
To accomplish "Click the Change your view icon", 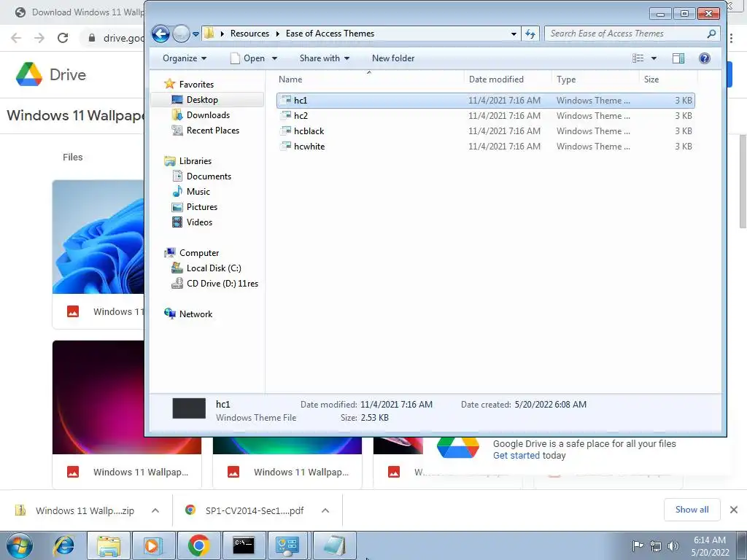I will pyautogui.click(x=638, y=58).
